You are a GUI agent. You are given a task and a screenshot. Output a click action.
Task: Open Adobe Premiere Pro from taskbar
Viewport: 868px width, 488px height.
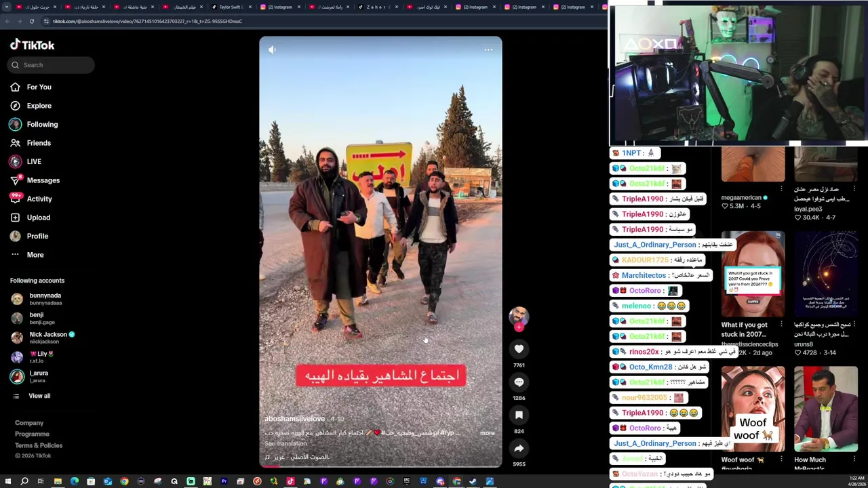point(224,481)
